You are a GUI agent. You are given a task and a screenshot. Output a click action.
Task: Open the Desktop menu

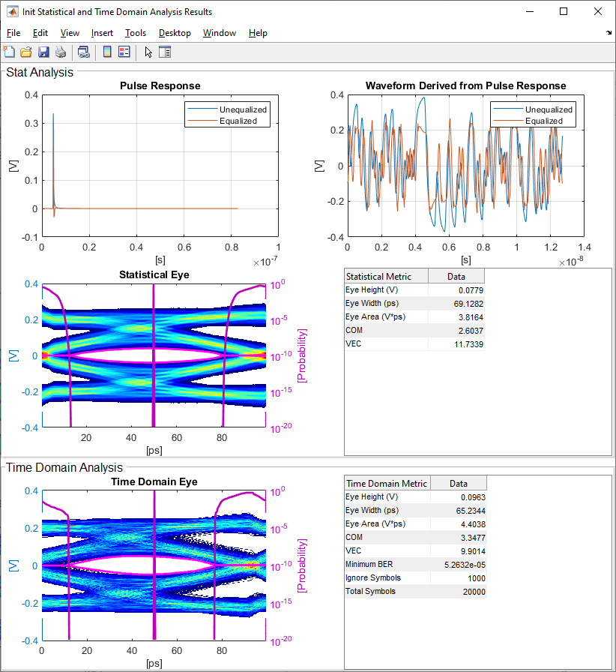(175, 33)
